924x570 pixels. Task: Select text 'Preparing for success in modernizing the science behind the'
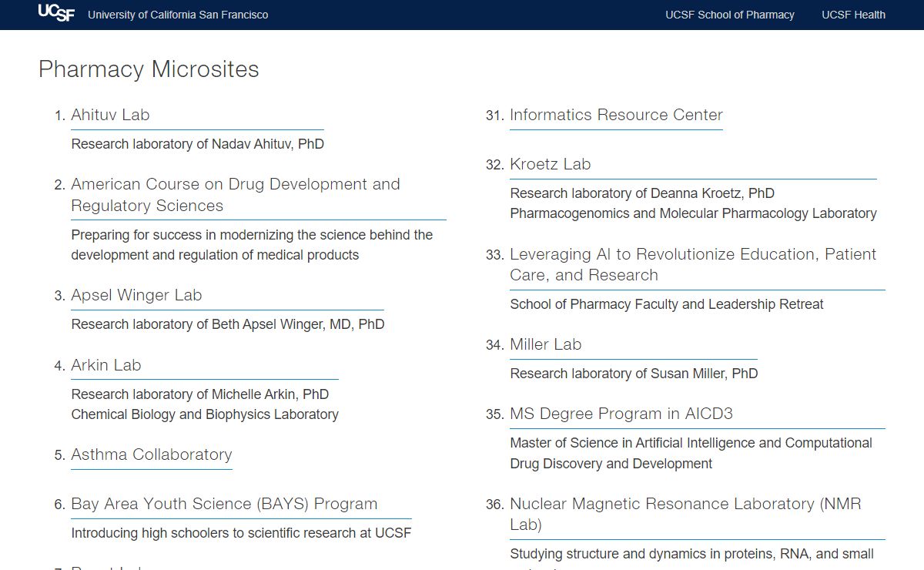pos(252,235)
